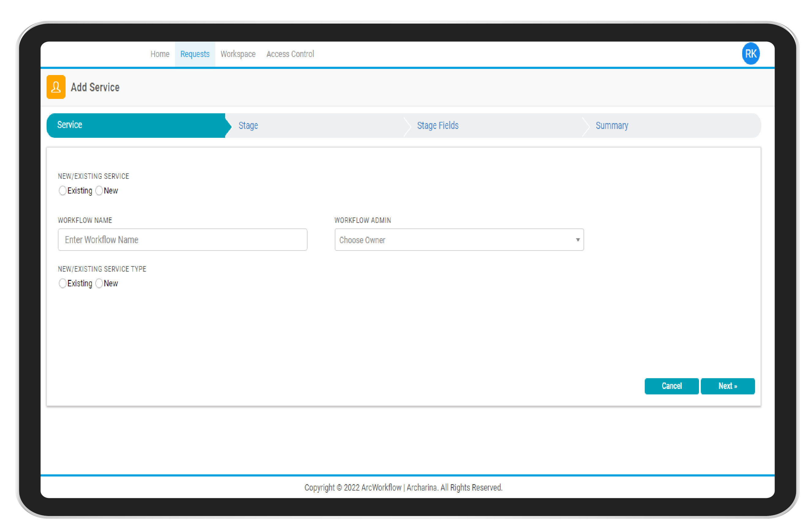This screenshot has width=812, height=531.
Task: Click the Cancel button to discard
Action: pos(671,386)
